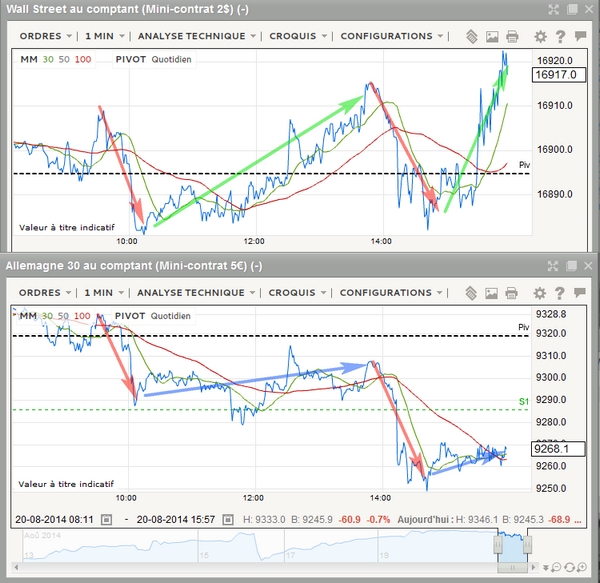The height and width of the screenshot is (583, 600).
Task: Open CONFIGURATIONS dropdown in Allemagne 30 window
Action: 391,293
